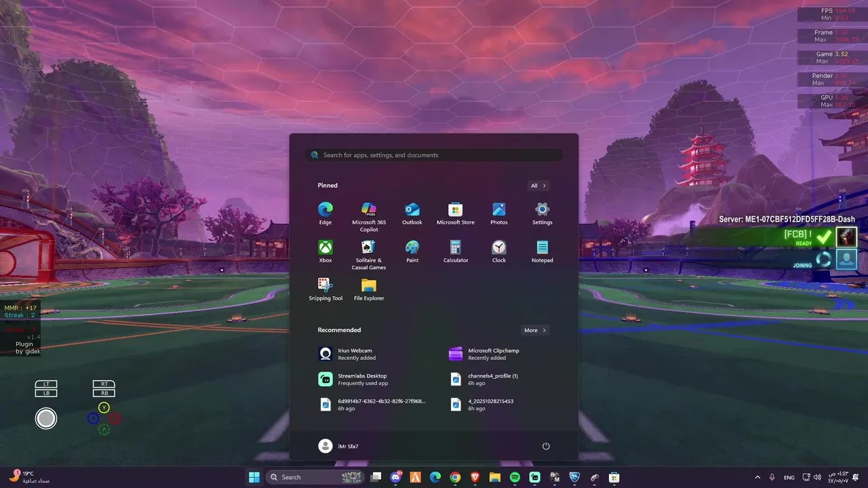Open the volume speaker tray icon
Screen dimensions: 868x488
tap(816, 477)
